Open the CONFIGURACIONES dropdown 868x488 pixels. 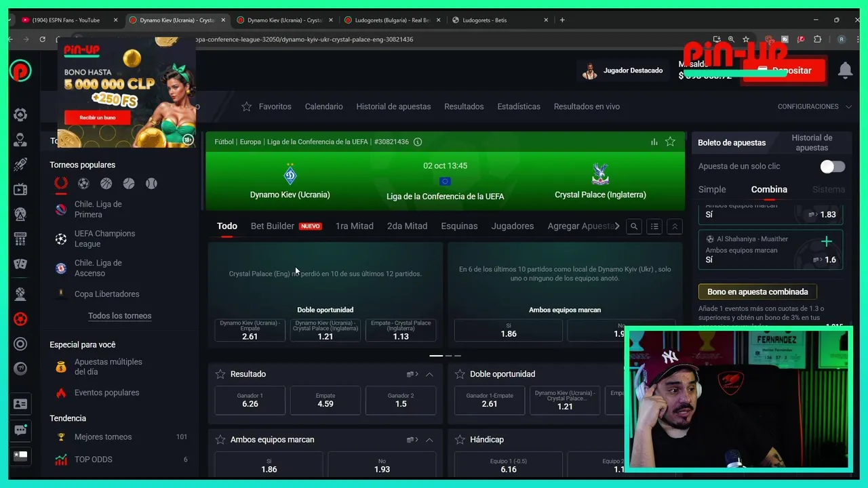814,106
